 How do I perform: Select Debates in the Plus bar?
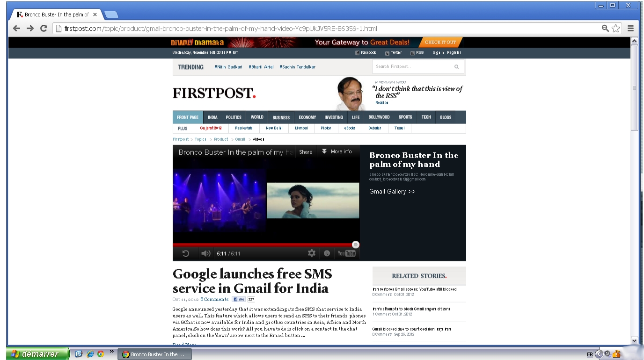(374, 128)
